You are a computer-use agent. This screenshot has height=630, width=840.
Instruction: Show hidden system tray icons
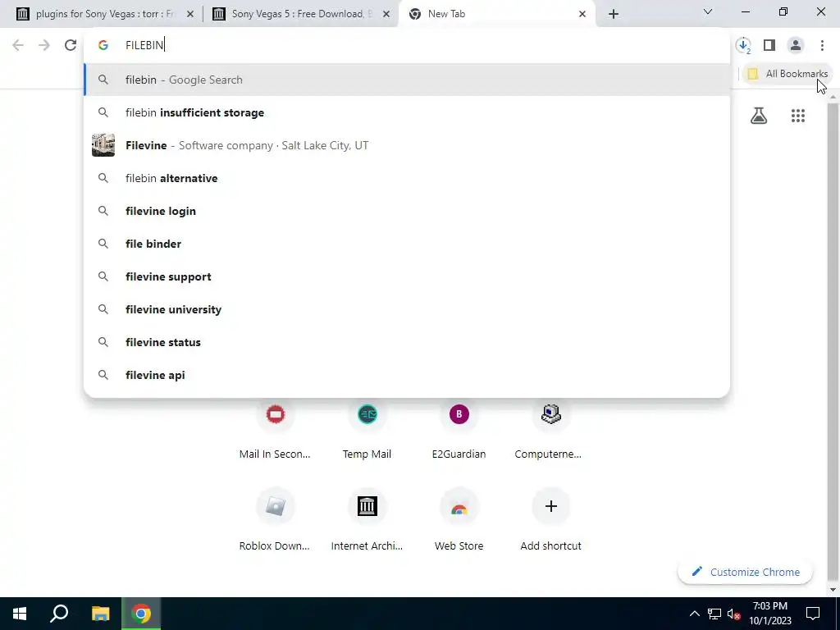tap(694, 614)
